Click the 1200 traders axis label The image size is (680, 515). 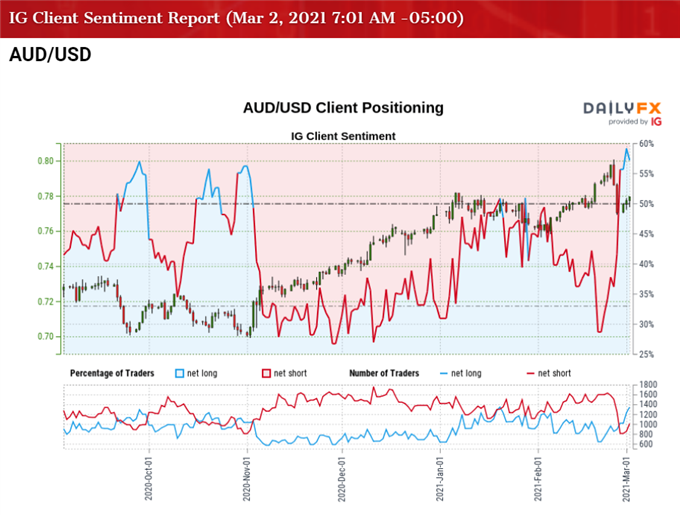(648, 414)
